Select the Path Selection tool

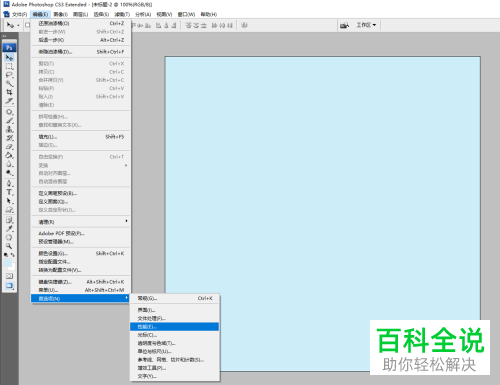[x=9, y=201]
